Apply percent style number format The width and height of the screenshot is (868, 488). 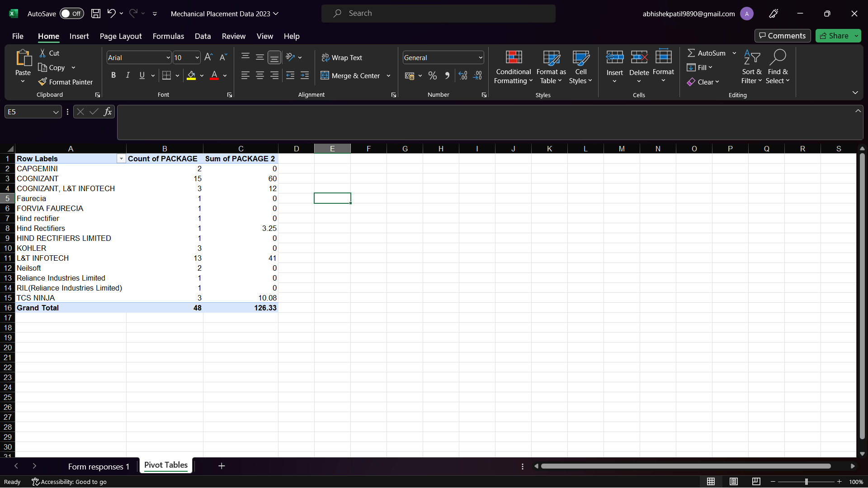pos(433,75)
